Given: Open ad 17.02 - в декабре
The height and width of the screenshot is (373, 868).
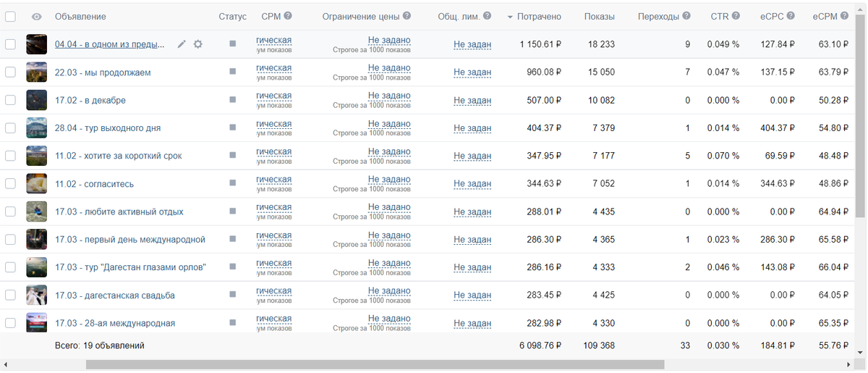Looking at the screenshot, I should [90, 100].
